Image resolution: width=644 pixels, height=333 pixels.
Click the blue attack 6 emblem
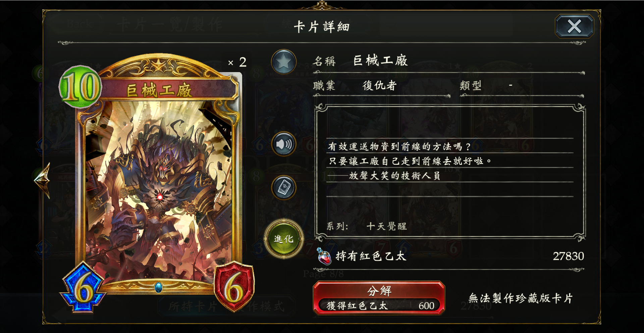coord(83,287)
